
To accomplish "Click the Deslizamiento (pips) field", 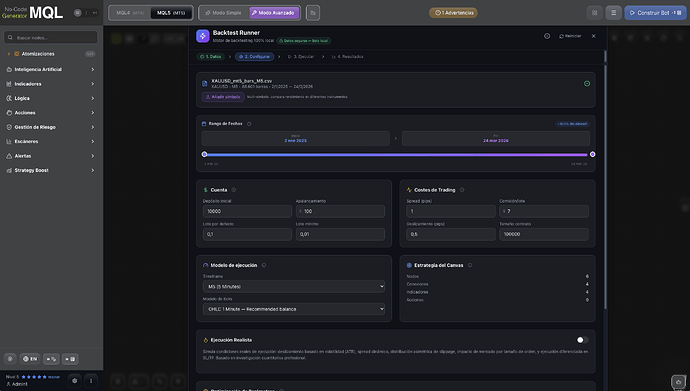I will coord(451,234).
